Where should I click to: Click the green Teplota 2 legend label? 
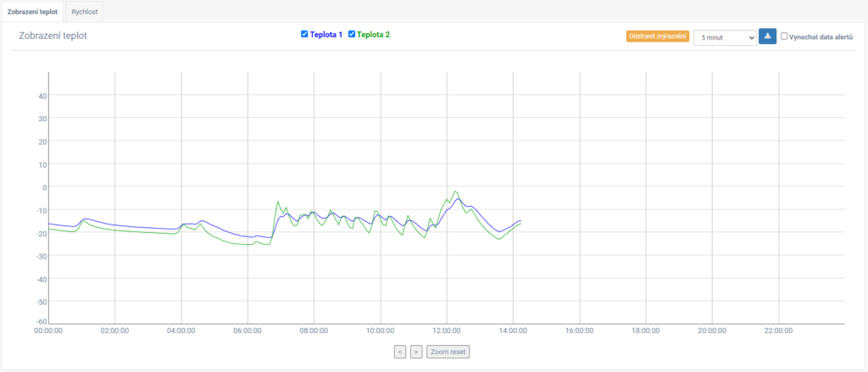(x=373, y=35)
